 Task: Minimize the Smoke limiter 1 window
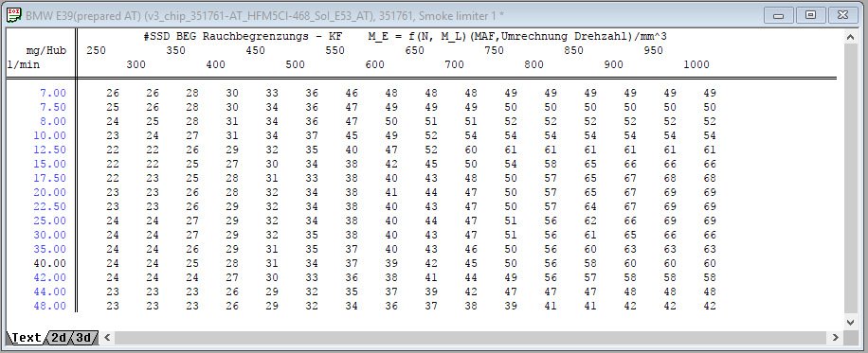coord(778,15)
